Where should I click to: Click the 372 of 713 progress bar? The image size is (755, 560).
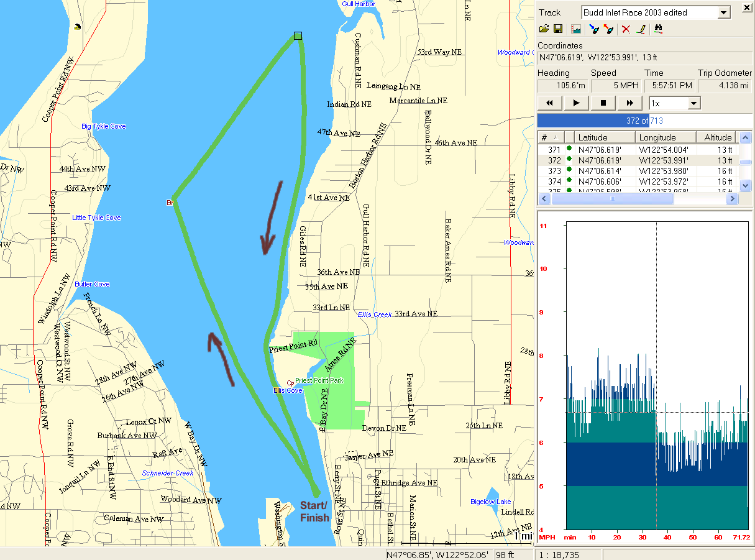(x=644, y=121)
